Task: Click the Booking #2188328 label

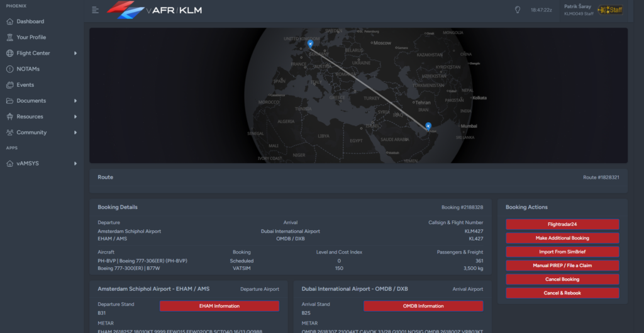Action: tap(462, 208)
